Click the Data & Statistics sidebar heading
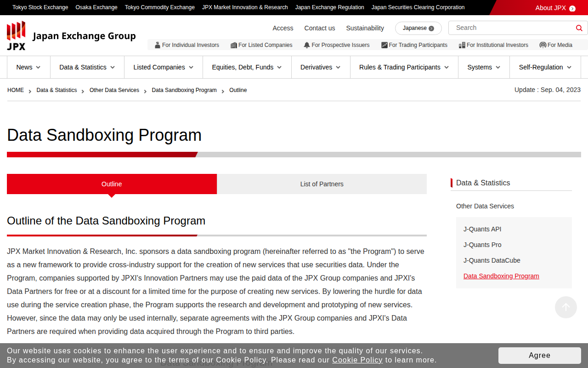 click(x=483, y=183)
